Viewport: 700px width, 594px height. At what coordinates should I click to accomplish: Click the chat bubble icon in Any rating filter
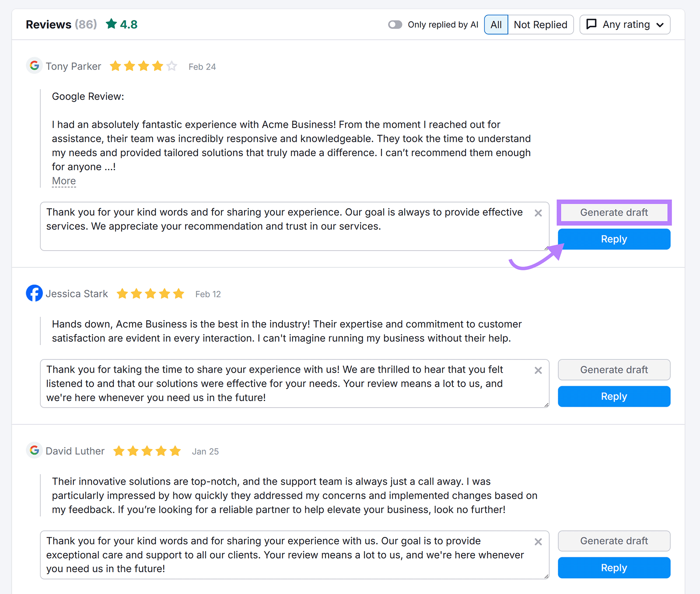591,24
